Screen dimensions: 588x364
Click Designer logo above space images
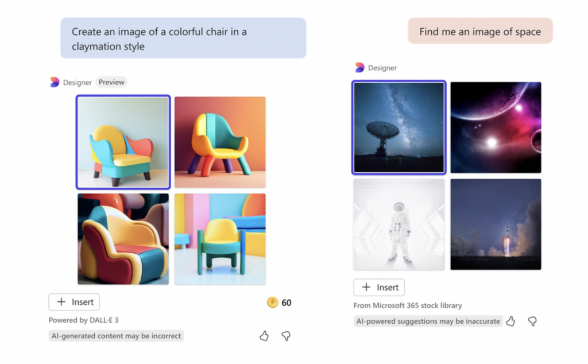coord(359,68)
